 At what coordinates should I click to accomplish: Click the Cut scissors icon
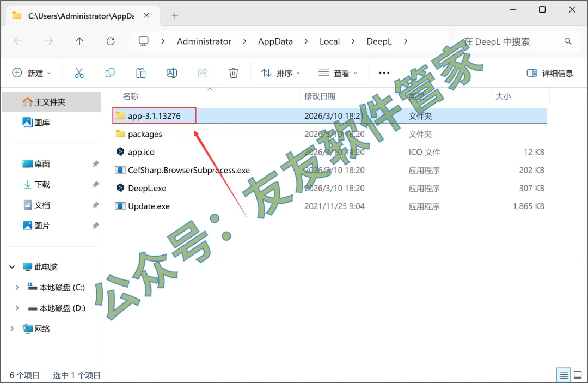point(79,73)
